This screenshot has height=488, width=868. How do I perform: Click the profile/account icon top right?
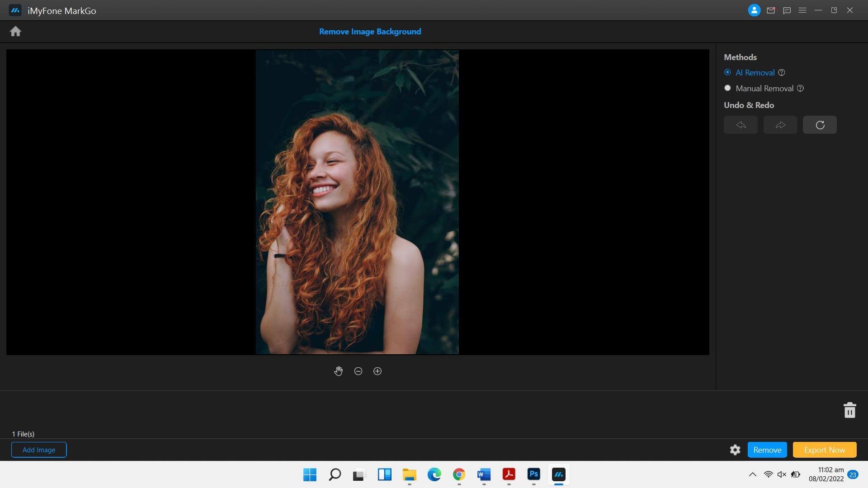(x=754, y=10)
